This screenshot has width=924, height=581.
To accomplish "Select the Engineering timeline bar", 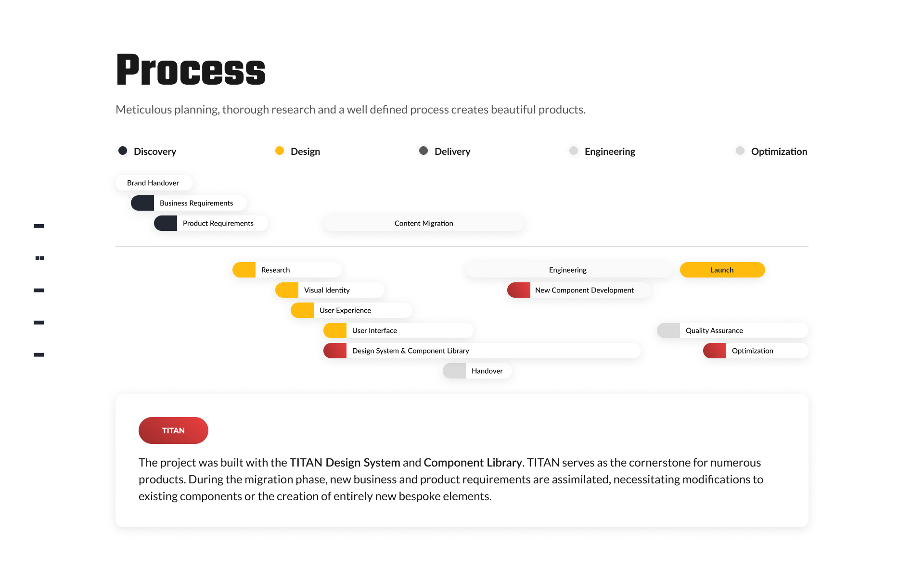I will (x=568, y=270).
